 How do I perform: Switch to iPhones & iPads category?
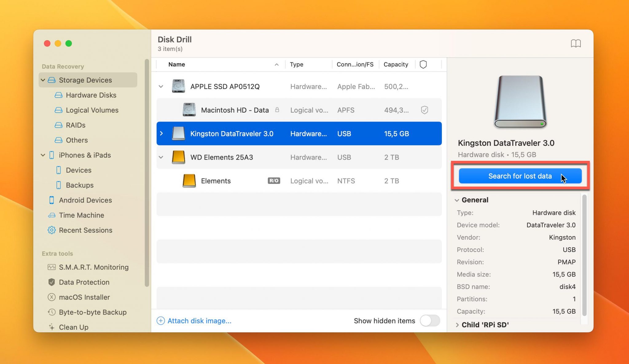click(x=85, y=155)
